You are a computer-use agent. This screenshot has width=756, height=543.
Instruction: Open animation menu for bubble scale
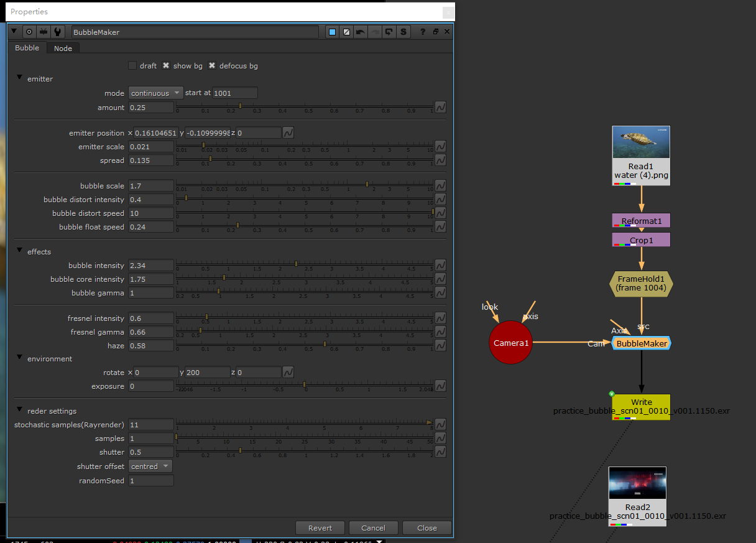pyautogui.click(x=440, y=186)
